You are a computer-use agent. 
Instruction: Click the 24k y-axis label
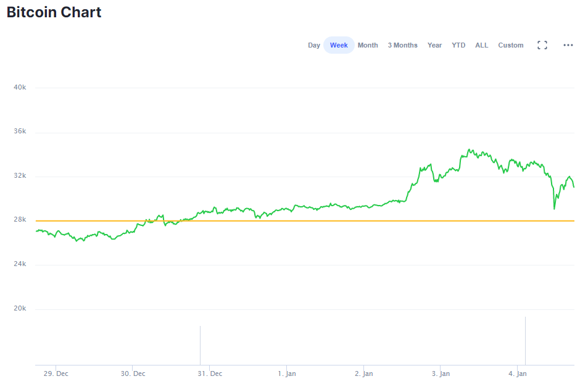[x=20, y=264]
